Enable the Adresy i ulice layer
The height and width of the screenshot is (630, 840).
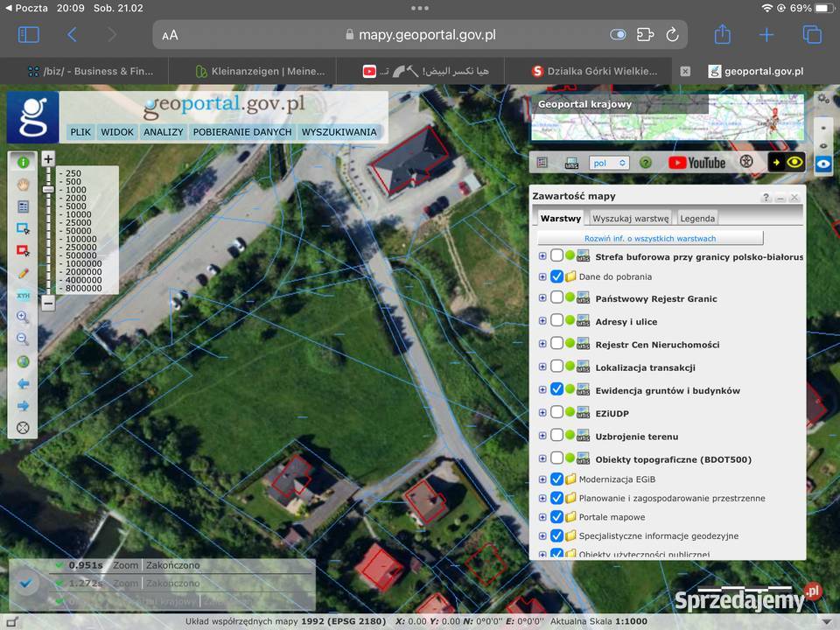point(556,321)
